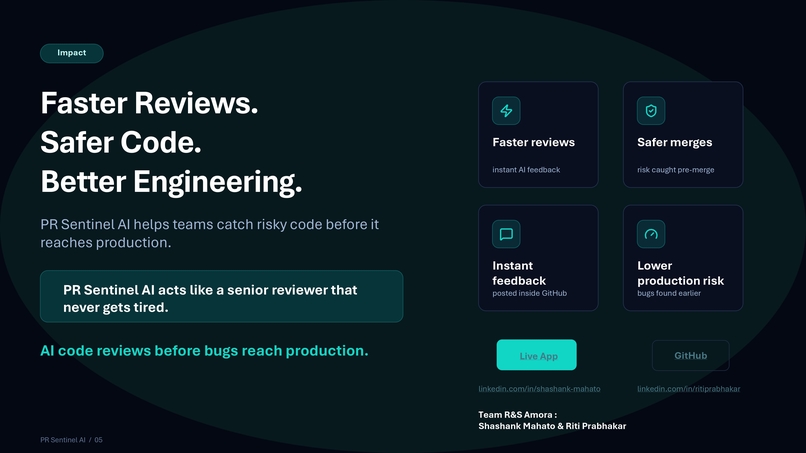Click the 'Faster Reviews.' headline line
Screen dimensions: 806x453
tap(149, 103)
